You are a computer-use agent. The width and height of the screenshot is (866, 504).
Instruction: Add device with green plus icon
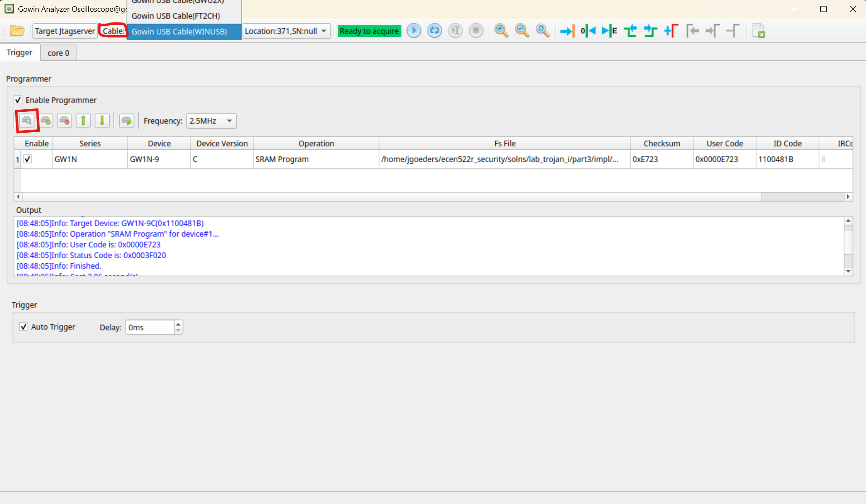tap(46, 121)
